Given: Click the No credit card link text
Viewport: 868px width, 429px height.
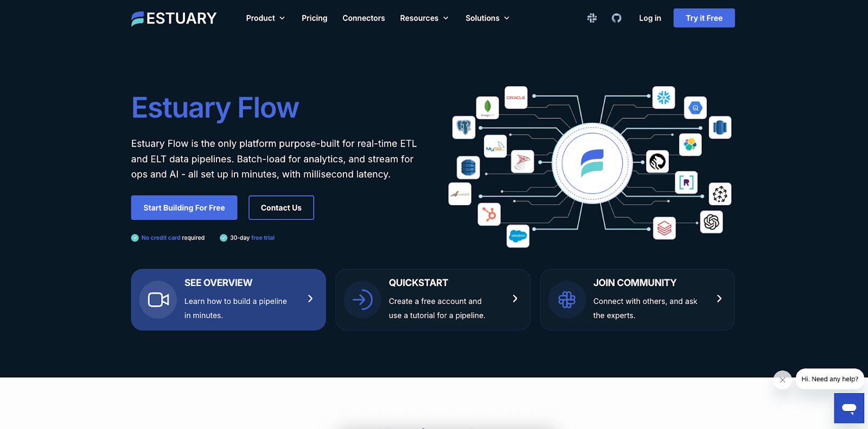Looking at the screenshot, I should (161, 238).
